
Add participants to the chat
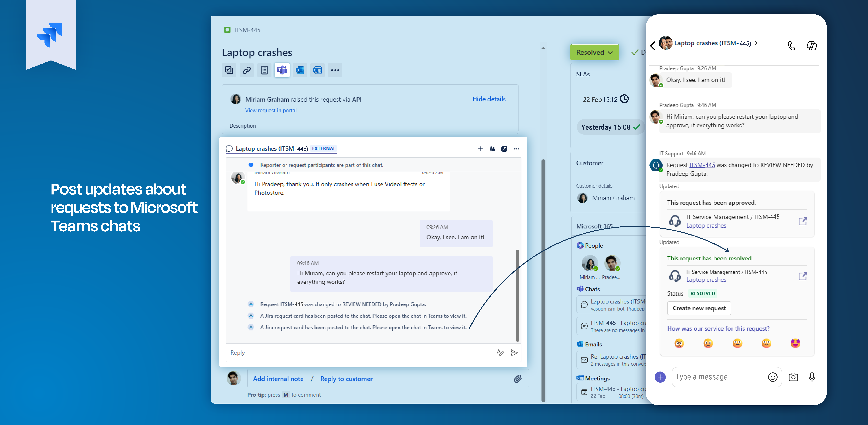pos(492,149)
